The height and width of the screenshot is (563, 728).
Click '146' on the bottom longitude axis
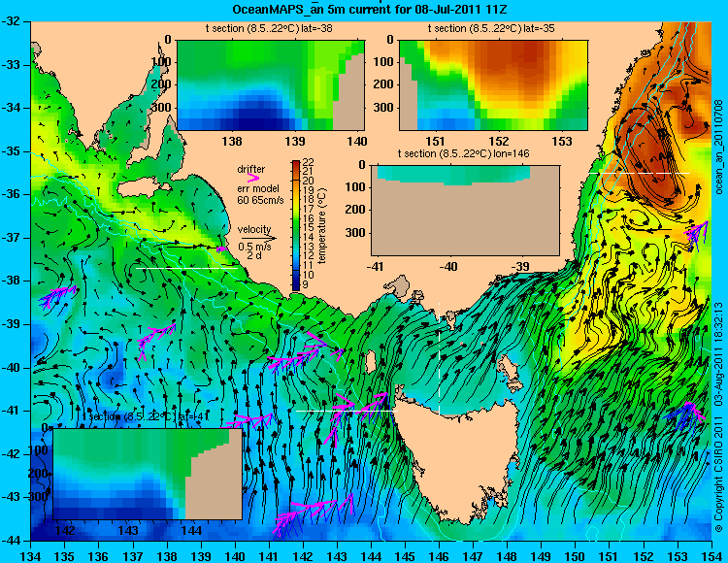pyautogui.click(x=439, y=556)
